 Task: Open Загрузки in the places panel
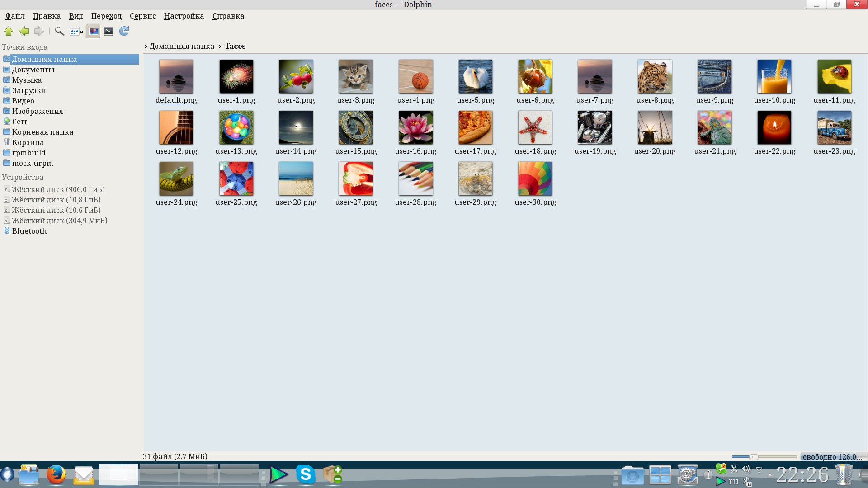click(29, 90)
